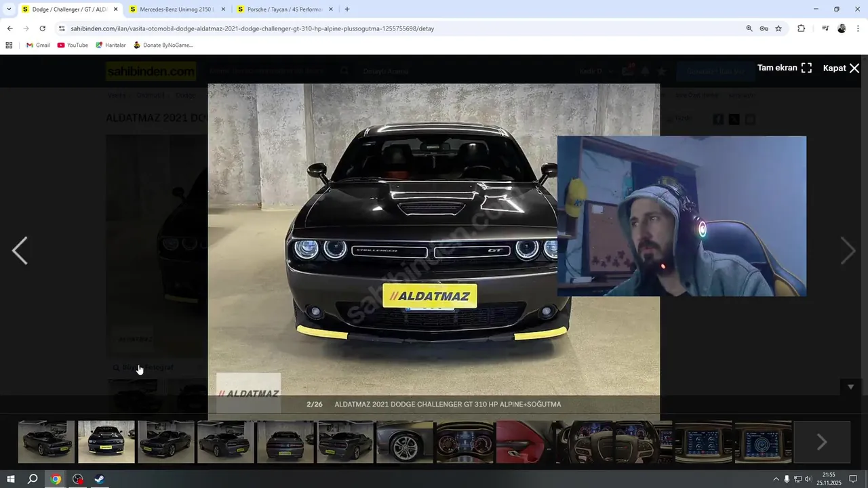Image resolution: width=868 pixels, height=488 pixels.
Task: Open Chrome extensions puzzle icon
Action: click(x=801, y=28)
